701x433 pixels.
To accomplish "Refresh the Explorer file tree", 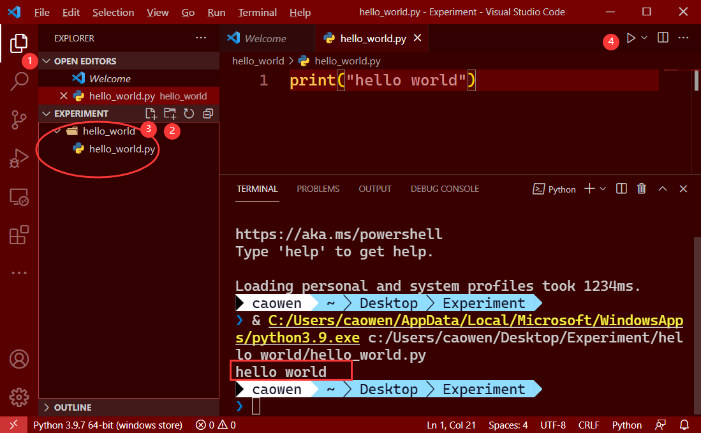I will pyautogui.click(x=189, y=114).
